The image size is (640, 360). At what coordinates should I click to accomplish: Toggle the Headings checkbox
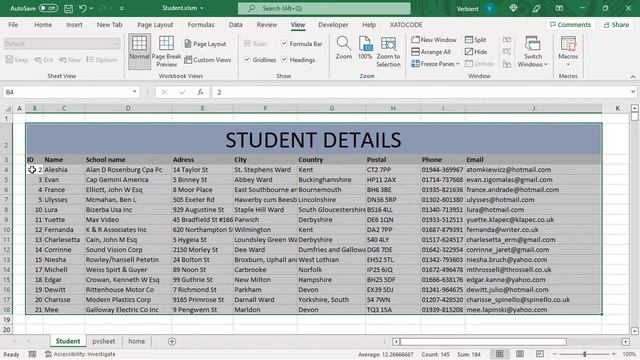point(284,60)
